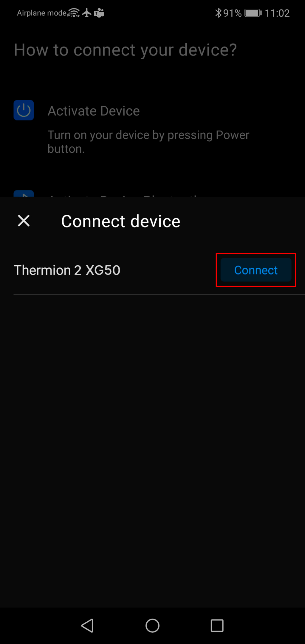Tap the Bluetooth status bar icon

click(218, 13)
